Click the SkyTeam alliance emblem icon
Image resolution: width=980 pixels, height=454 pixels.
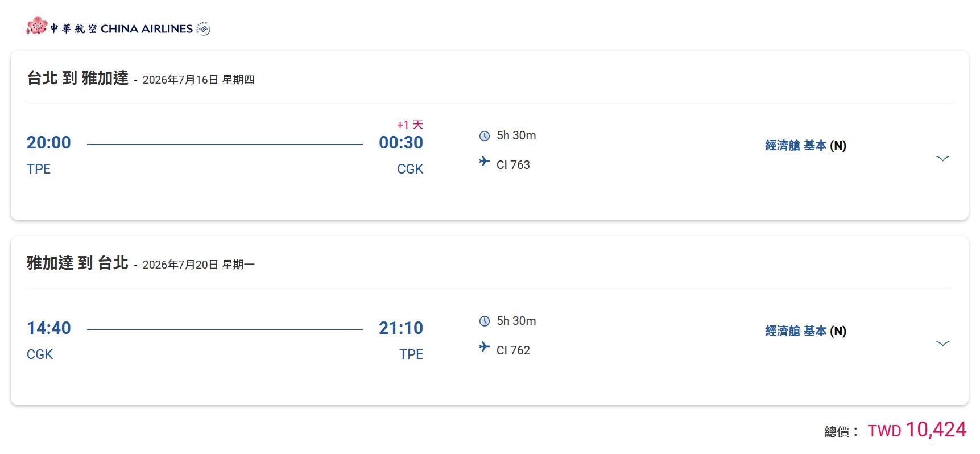click(203, 28)
